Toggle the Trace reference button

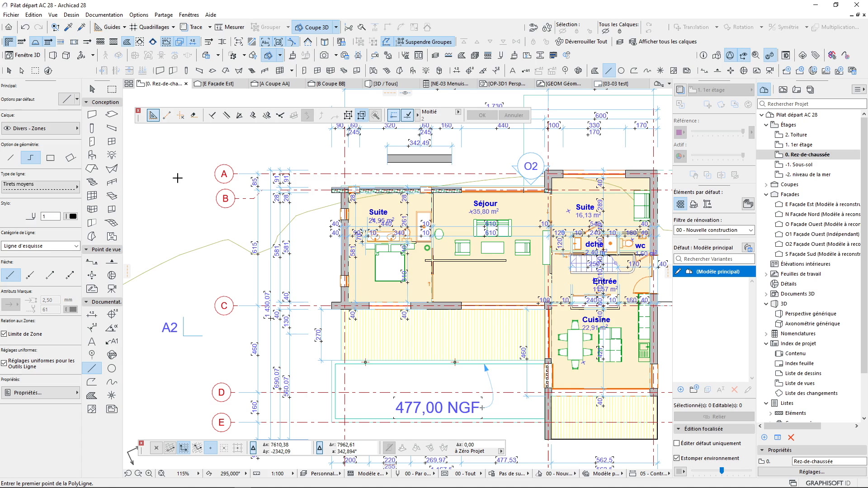tap(191, 27)
